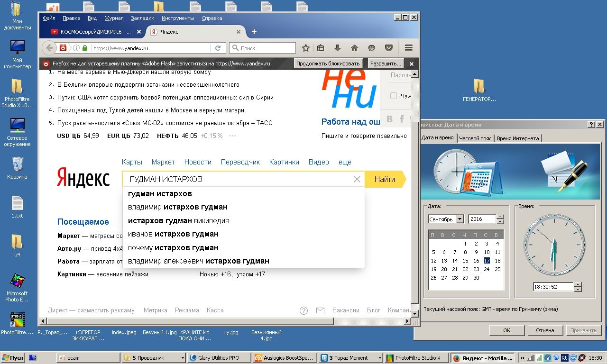Open the Файл menu in Firefox
The width and height of the screenshot is (607, 364).
click(49, 18)
